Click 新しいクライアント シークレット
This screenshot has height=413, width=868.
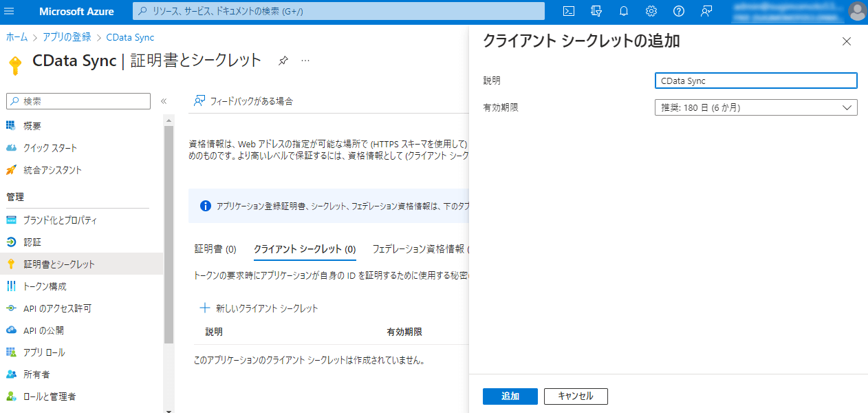[x=267, y=308]
